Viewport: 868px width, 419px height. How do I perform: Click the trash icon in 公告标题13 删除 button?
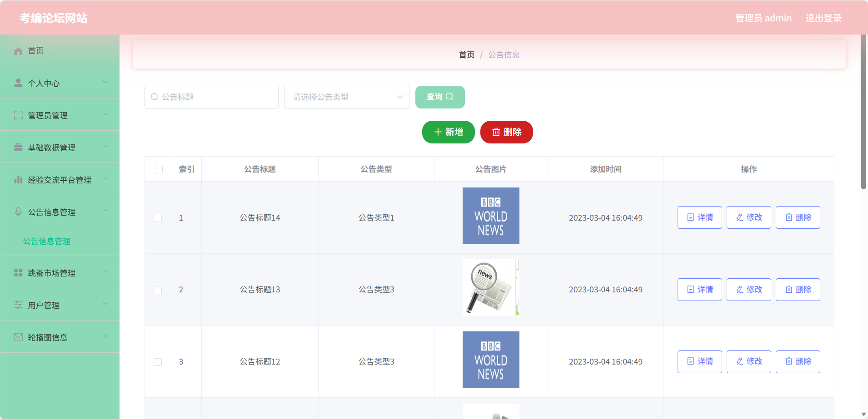pyautogui.click(x=789, y=290)
